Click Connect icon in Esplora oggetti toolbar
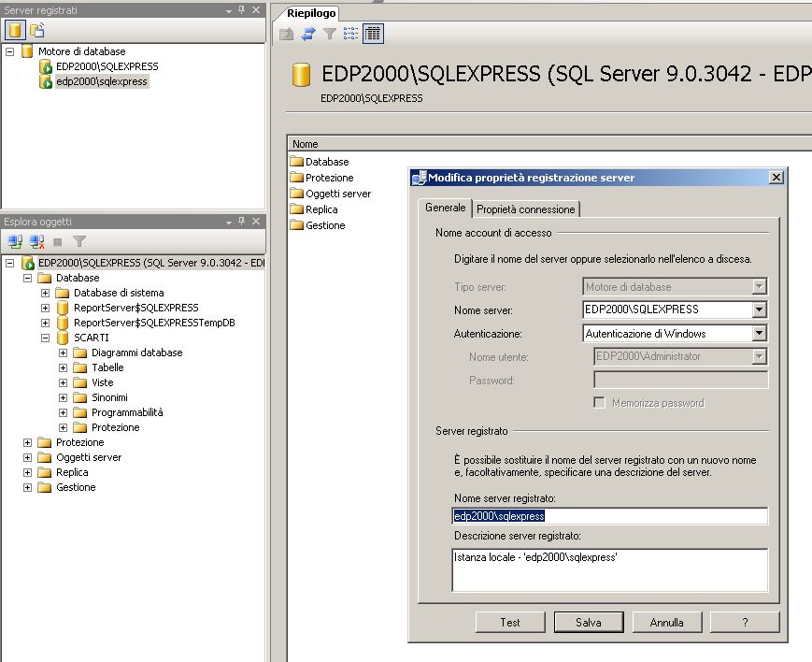 pyautogui.click(x=15, y=241)
